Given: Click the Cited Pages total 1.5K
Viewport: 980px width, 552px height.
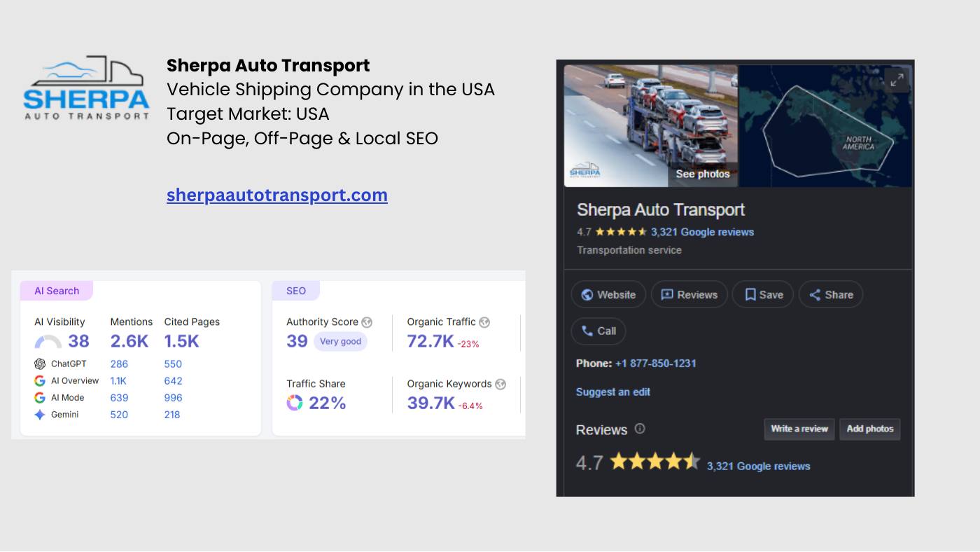Looking at the screenshot, I should 182,341.
